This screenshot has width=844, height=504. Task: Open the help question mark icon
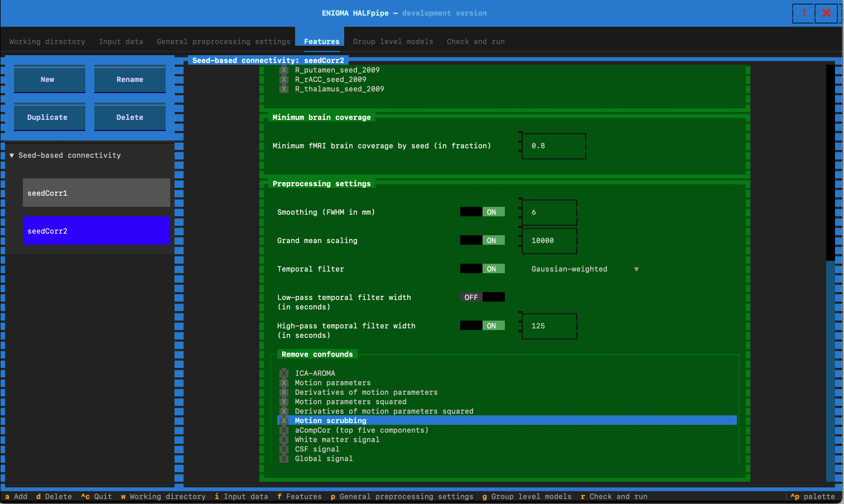click(803, 13)
